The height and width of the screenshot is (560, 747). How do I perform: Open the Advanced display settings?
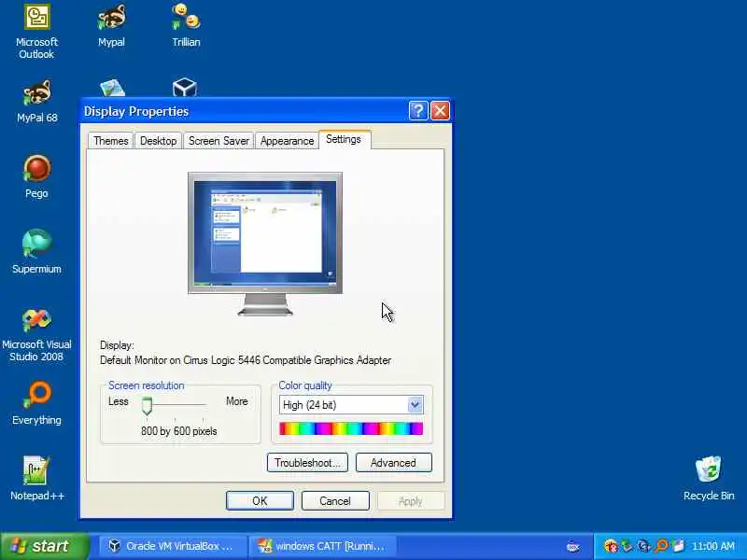(x=393, y=463)
